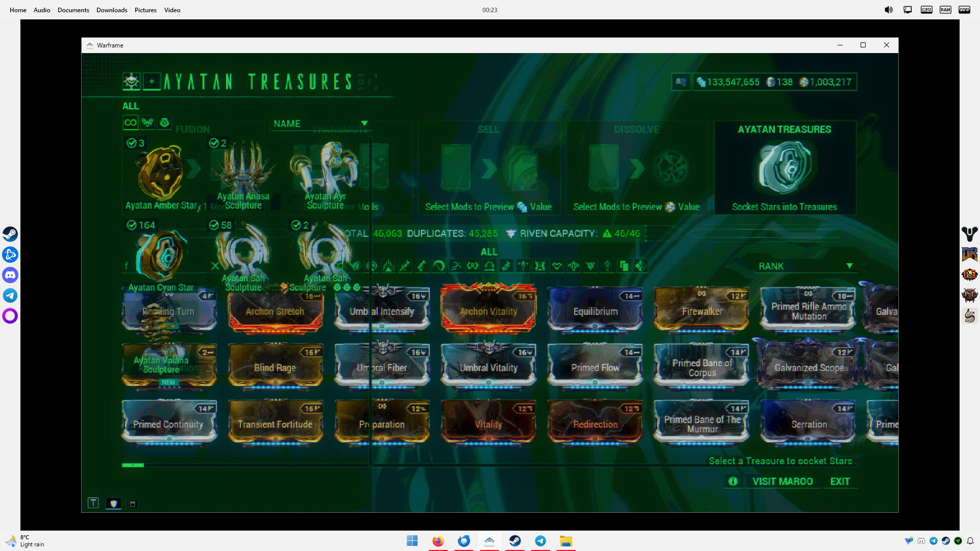The width and height of the screenshot is (980, 551).
Task: Click the EXIT button
Action: coord(840,481)
